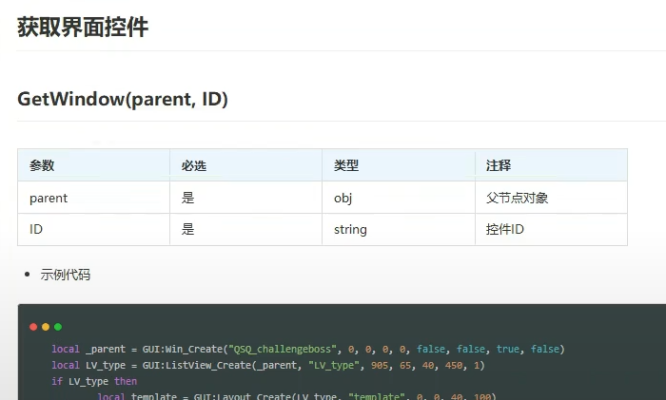This screenshot has height=400, width=666.
Task: Click the 父节点对象 description cell
Action: [516, 198]
